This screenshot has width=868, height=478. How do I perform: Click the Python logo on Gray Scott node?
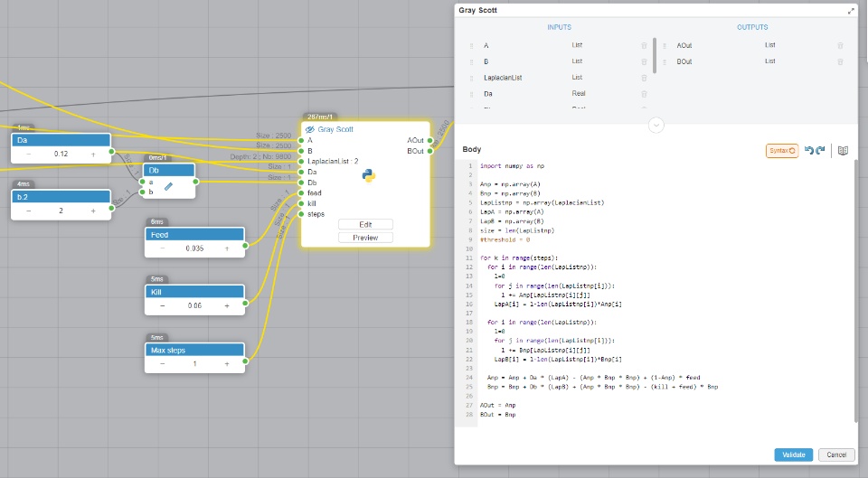pos(369,175)
